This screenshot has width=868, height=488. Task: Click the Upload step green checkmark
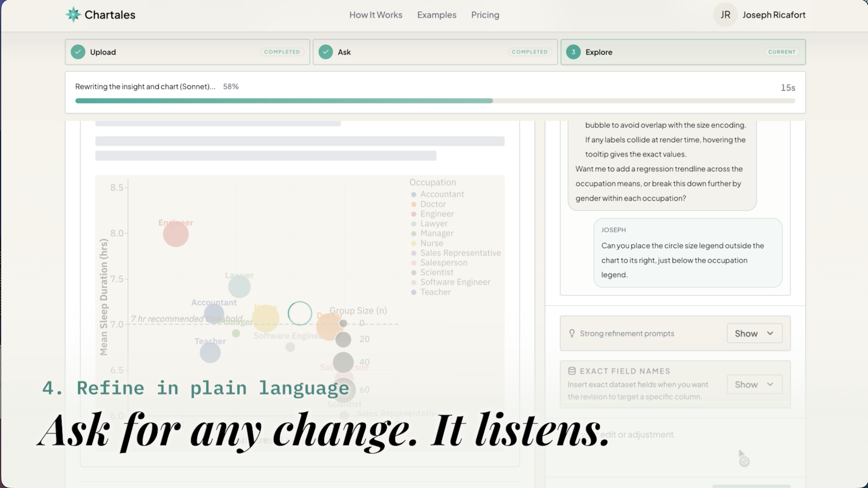click(78, 52)
